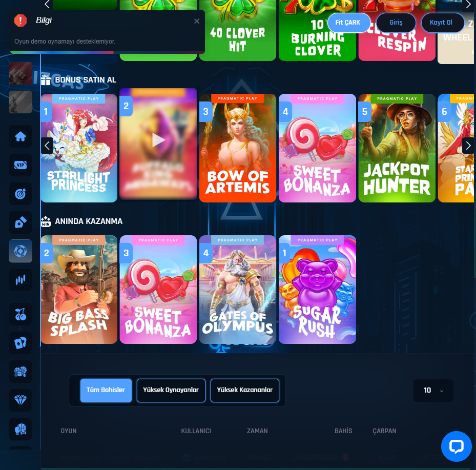Select the casino chip icon in sidebar
476x470 pixels.
coord(20,251)
